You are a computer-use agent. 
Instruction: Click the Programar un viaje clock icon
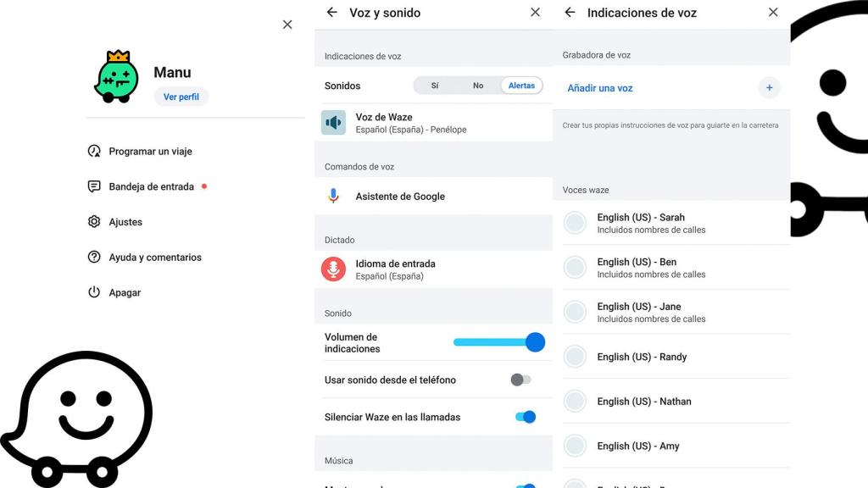[94, 151]
